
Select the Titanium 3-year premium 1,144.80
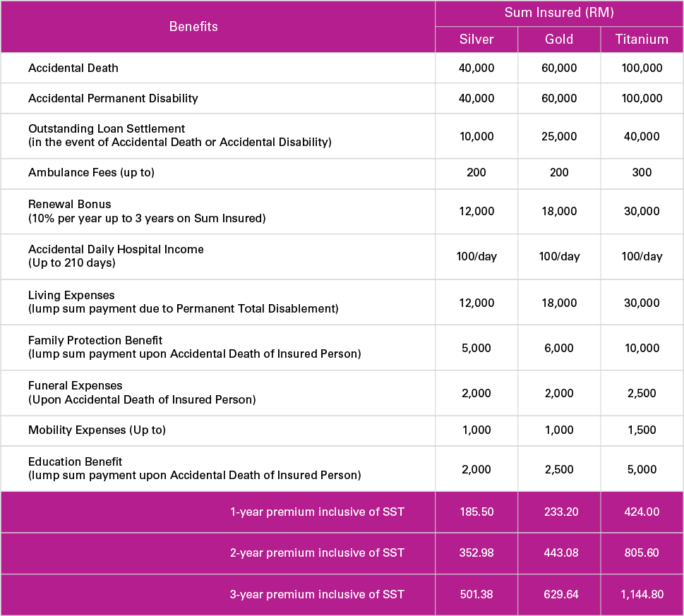click(x=642, y=595)
